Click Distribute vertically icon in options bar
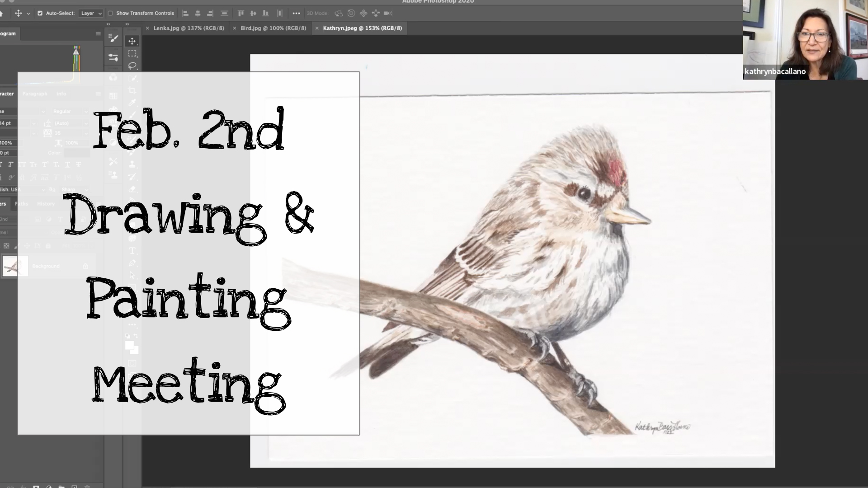The width and height of the screenshot is (868, 488). click(224, 13)
